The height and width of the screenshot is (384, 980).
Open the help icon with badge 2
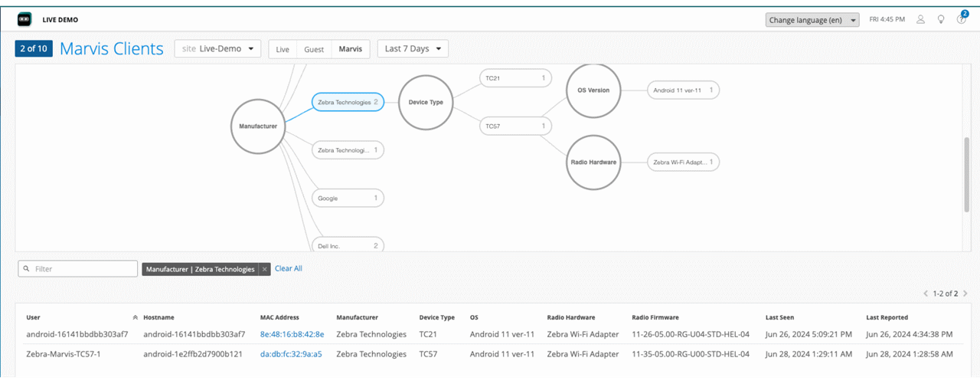tap(962, 18)
